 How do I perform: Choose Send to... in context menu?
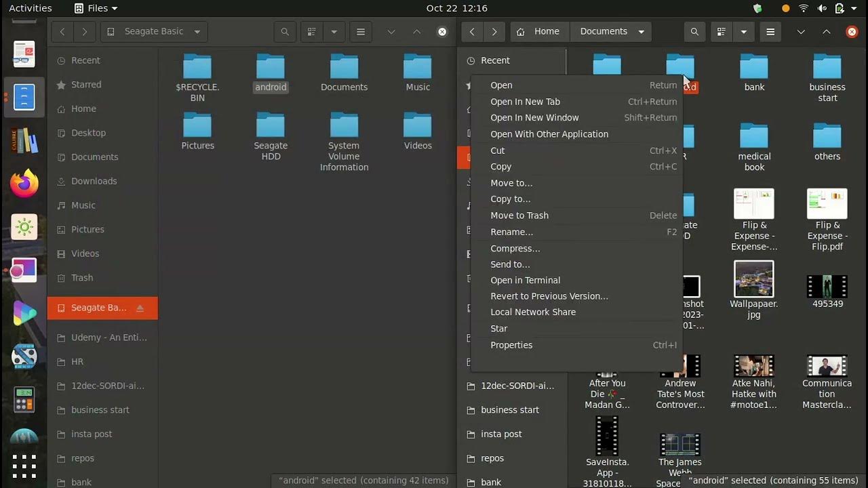tap(576, 264)
